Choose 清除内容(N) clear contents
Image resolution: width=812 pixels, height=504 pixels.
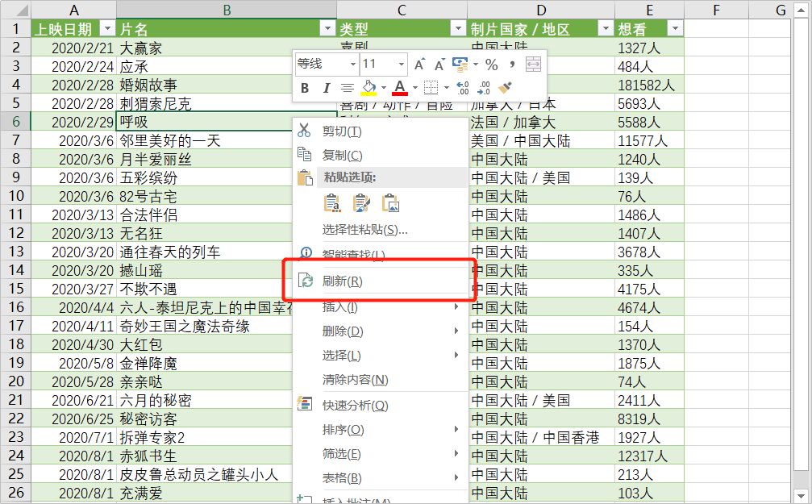click(379, 380)
